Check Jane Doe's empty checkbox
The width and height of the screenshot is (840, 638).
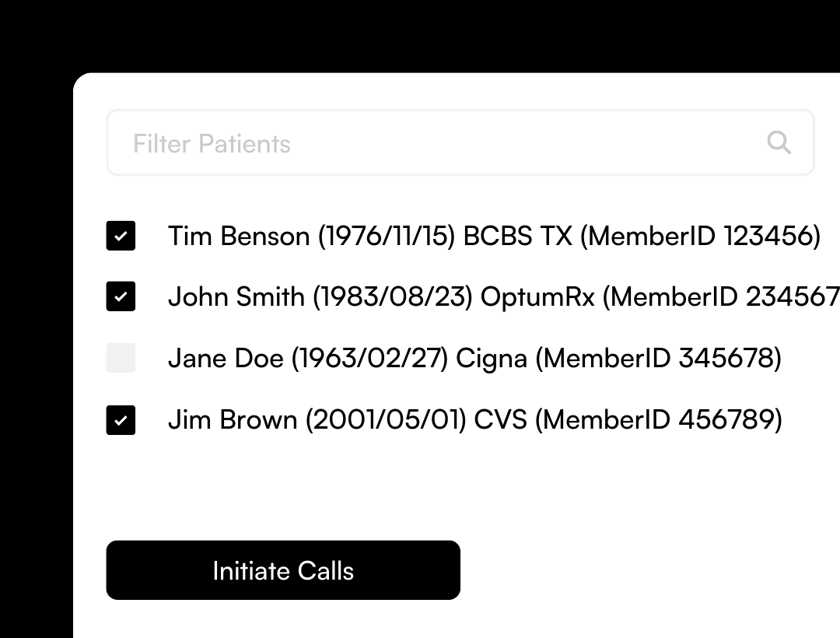121,357
